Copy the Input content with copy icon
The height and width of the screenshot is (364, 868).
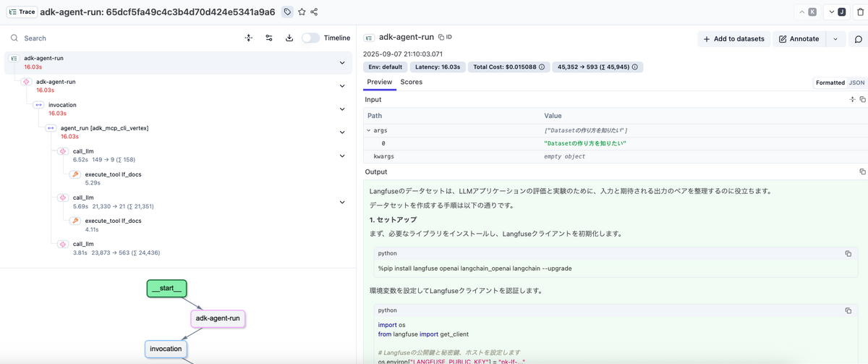(862, 99)
